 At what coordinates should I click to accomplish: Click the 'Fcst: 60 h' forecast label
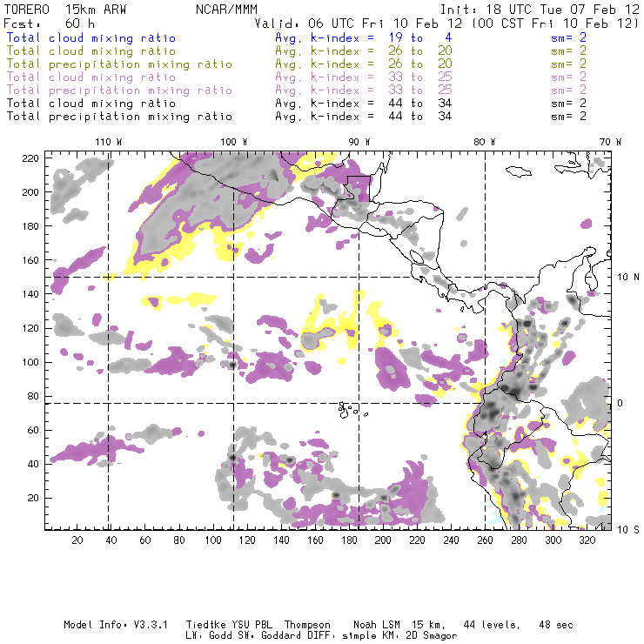tap(49, 23)
